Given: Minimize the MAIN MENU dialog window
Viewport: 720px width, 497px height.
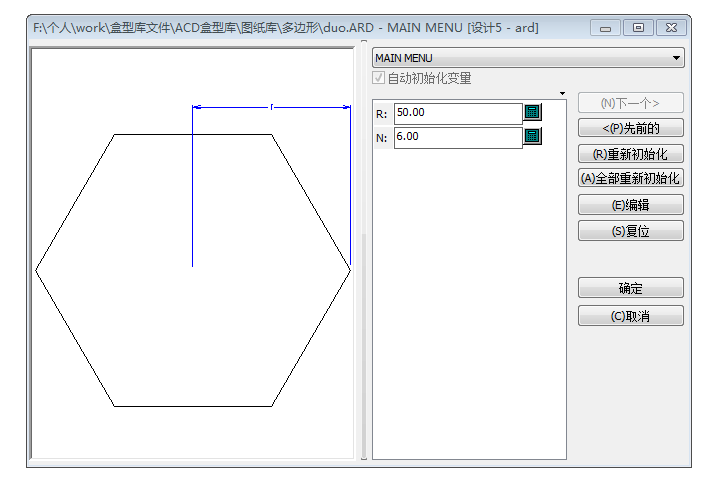Looking at the screenshot, I should pos(607,27).
